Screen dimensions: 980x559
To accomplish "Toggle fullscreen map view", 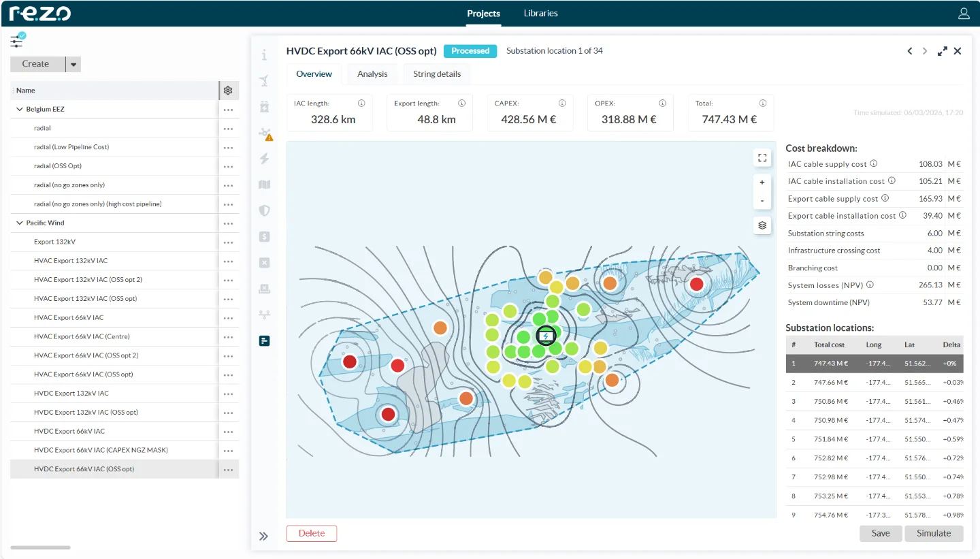I will [762, 158].
